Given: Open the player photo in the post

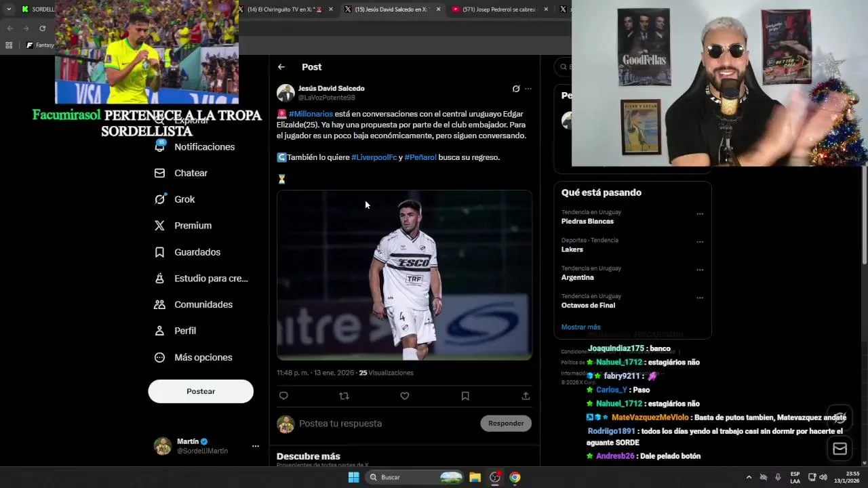Looking at the screenshot, I should pos(404,275).
